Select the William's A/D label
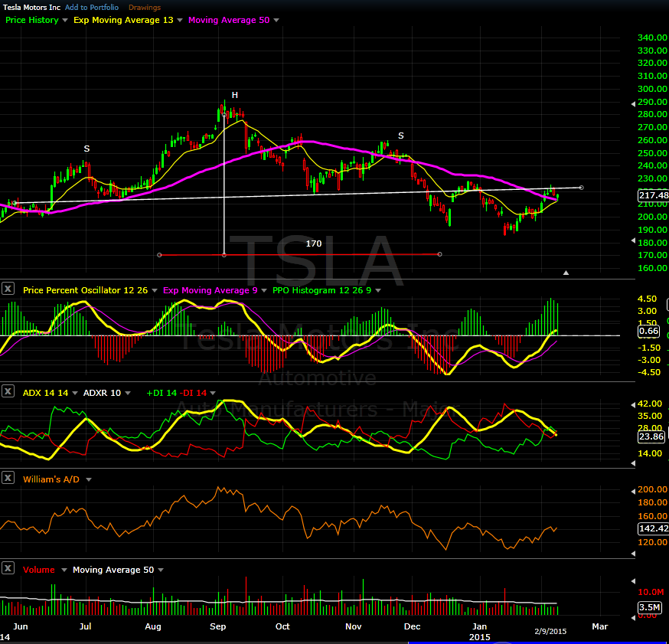669x644 pixels. [51, 479]
